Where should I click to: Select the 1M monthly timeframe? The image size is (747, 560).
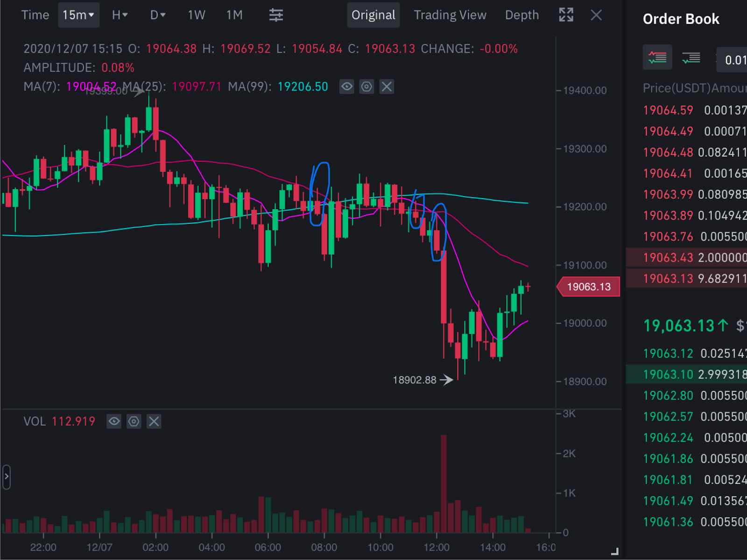pyautogui.click(x=234, y=15)
